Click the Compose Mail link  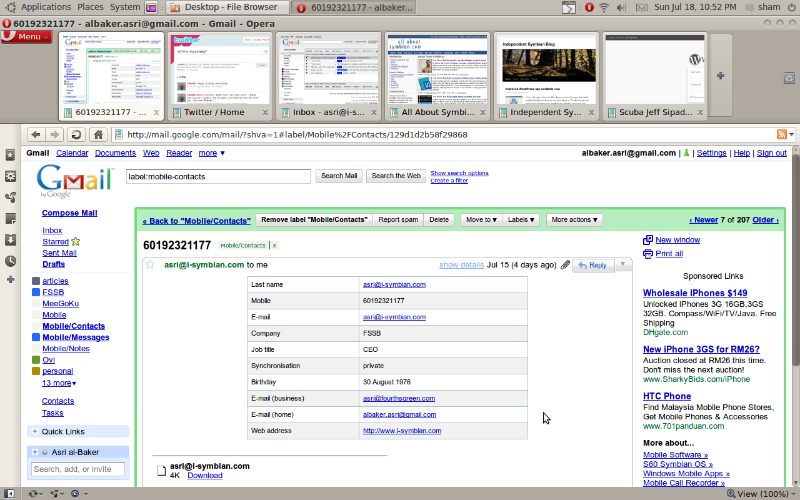click(69, 213)
